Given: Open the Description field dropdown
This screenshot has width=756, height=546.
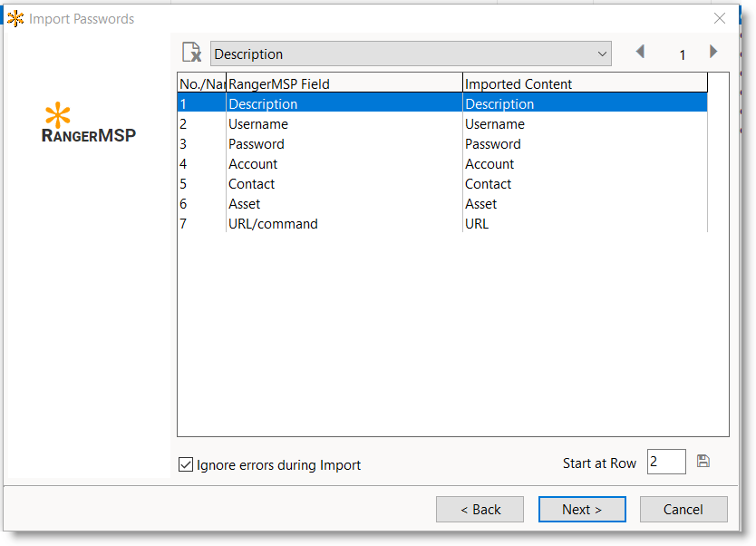Looking at the screenshot, I should pyautogui.click(x=411, y=54).
